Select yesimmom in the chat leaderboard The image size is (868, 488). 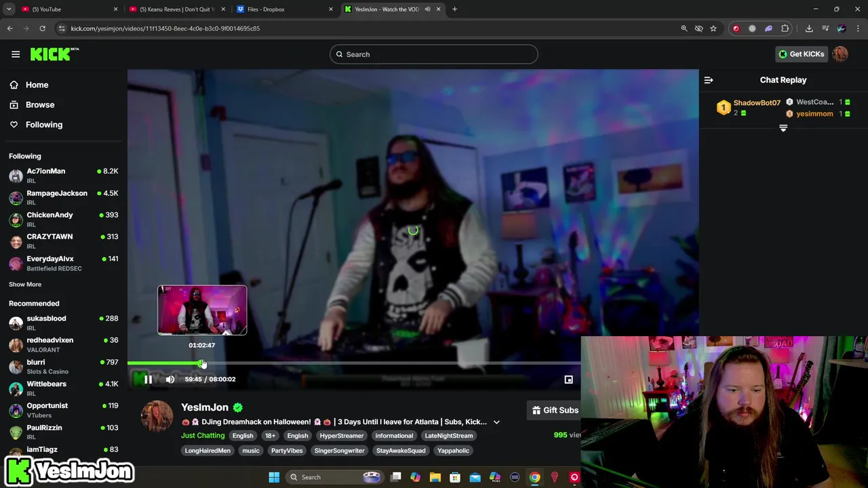(x=814, y=114)
